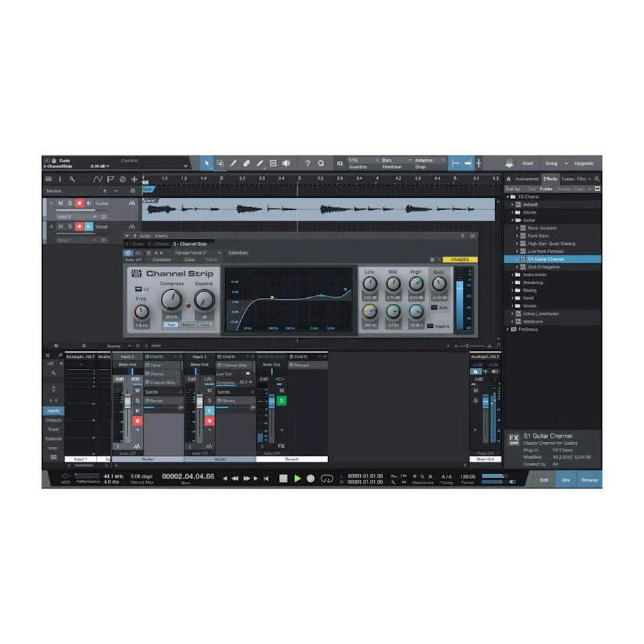
Task: Select the Arrow tool in the toolbar
Action: (207, 163)
